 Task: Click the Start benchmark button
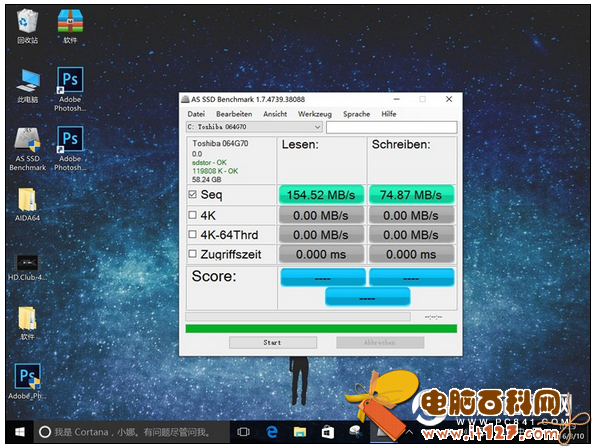tap(273, 343)
